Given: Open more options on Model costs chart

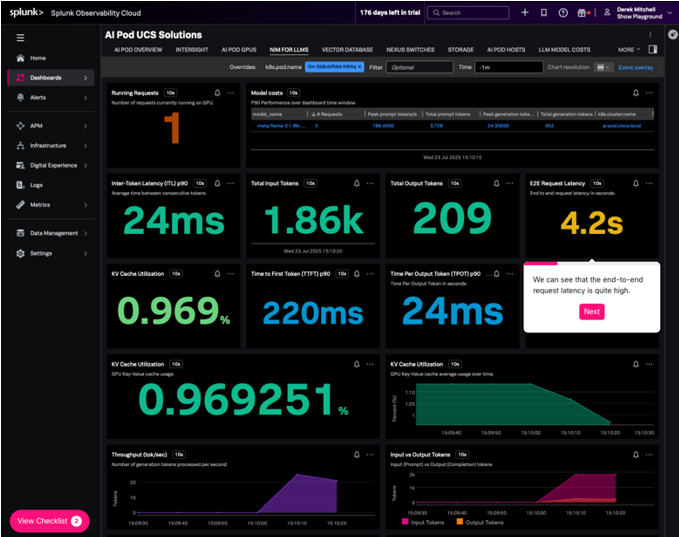Looking at the screenshot, I should coord(649,93).
